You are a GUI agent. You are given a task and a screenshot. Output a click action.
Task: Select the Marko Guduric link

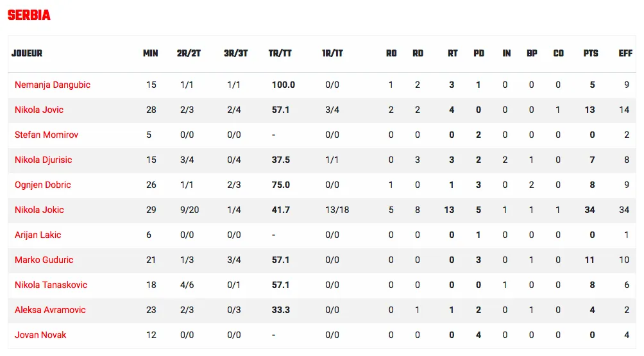[x=44, y=260]
